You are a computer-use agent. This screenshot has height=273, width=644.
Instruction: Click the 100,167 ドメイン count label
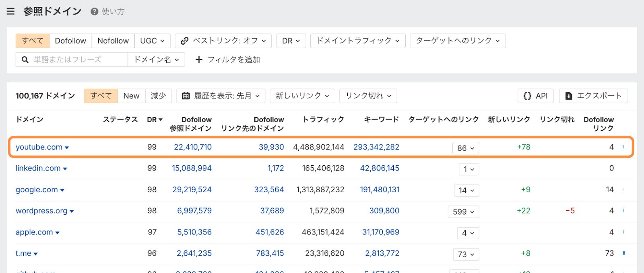tap(45, 96)
